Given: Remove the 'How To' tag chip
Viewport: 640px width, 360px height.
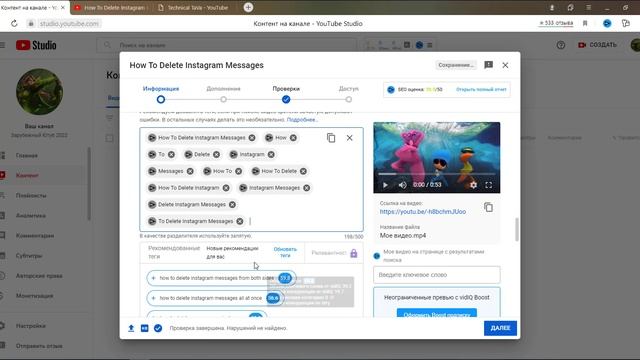Looking at the screenshot, I should click(x=238, y=171).
